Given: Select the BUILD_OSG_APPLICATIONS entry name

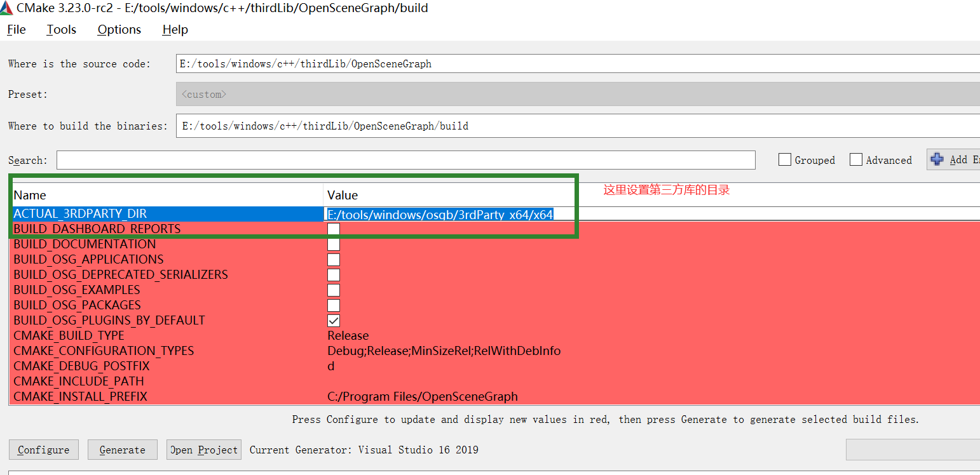Looking at the screenshot, I should pyautogui.click(x=88, y=260).
